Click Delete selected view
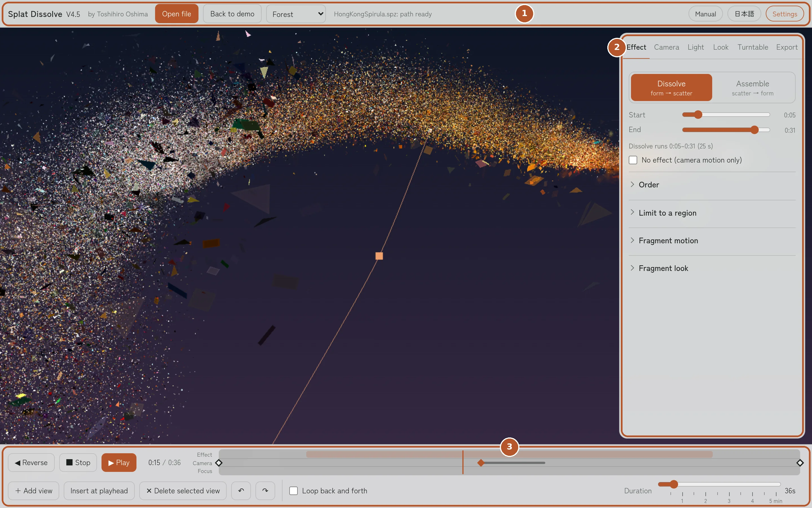The height and width of the screenshot is (508, 812). click(183, 491)
